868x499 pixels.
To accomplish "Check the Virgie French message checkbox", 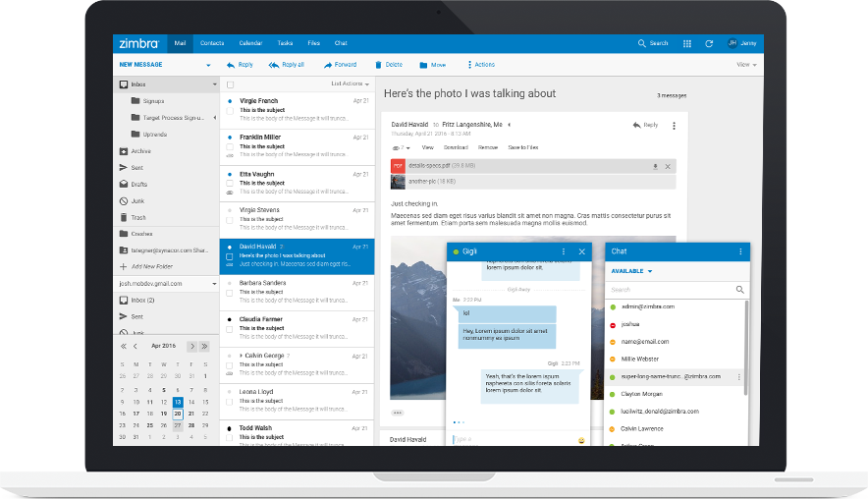I will point(230,111).
